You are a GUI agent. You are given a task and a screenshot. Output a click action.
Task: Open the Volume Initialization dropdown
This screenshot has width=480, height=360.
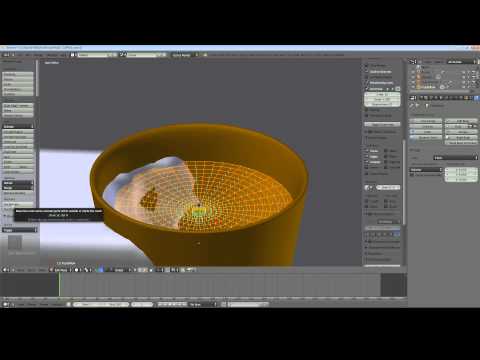coord(426,170)
